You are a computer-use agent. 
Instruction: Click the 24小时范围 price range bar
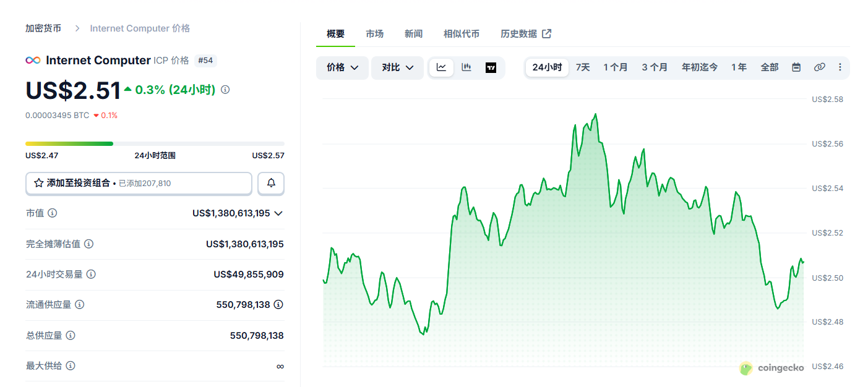click(155, 143)
